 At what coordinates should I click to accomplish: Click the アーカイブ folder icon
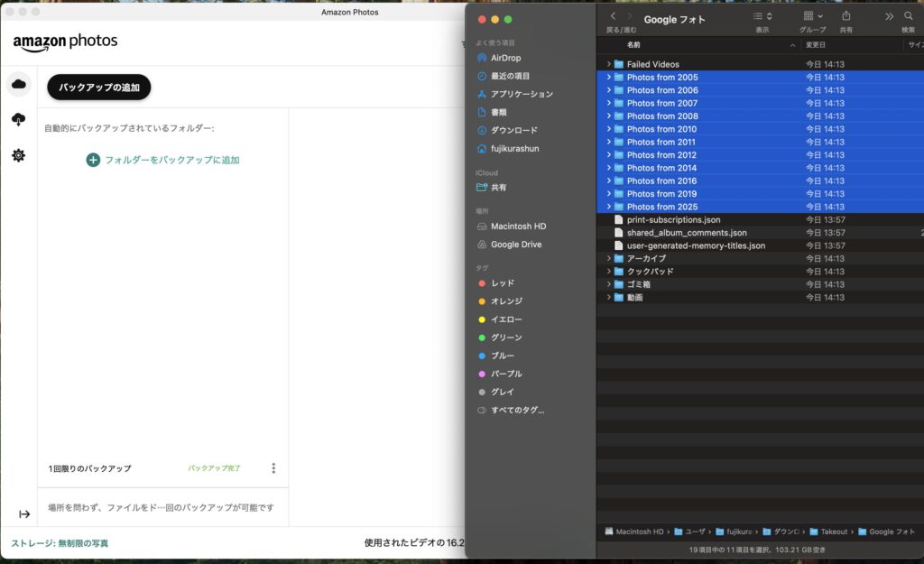tap(619, 259)
